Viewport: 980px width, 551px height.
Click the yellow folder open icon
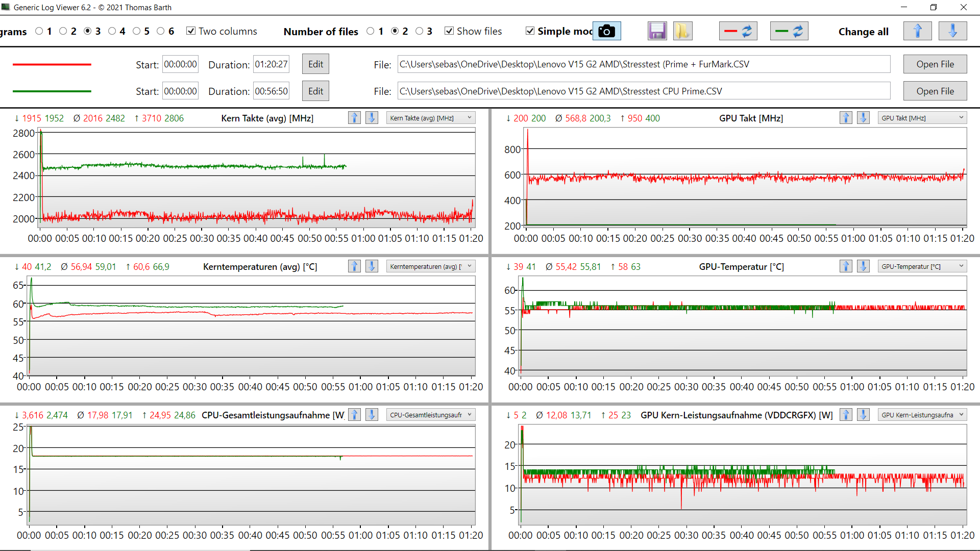(x=682, y=31)
